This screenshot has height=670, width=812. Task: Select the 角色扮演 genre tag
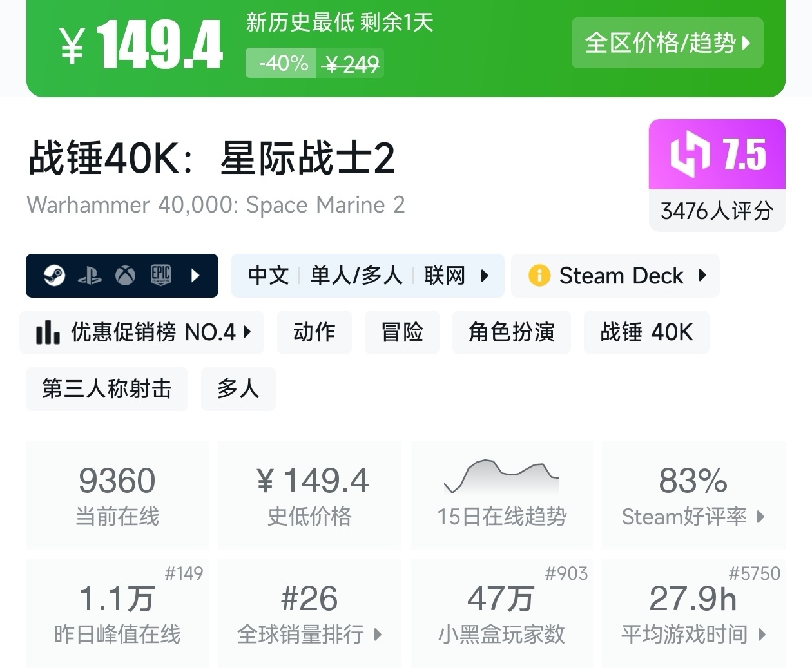[511, 332]
